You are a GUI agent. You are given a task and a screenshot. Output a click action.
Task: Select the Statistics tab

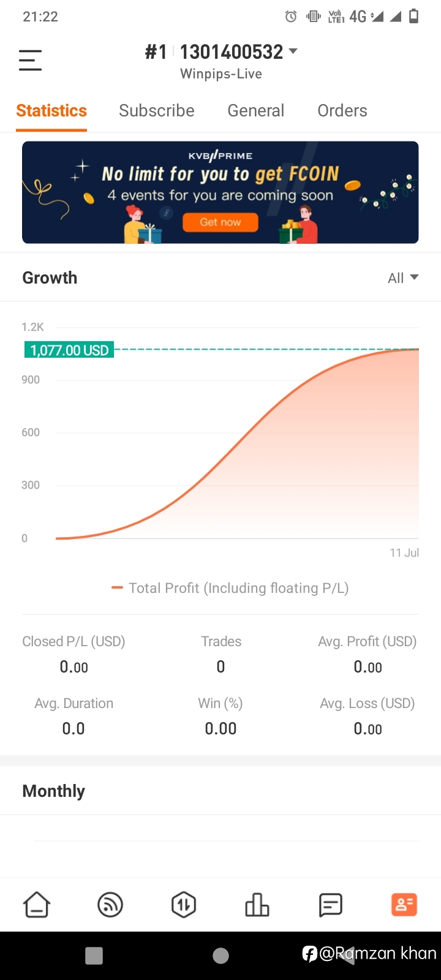coord(51,110)
